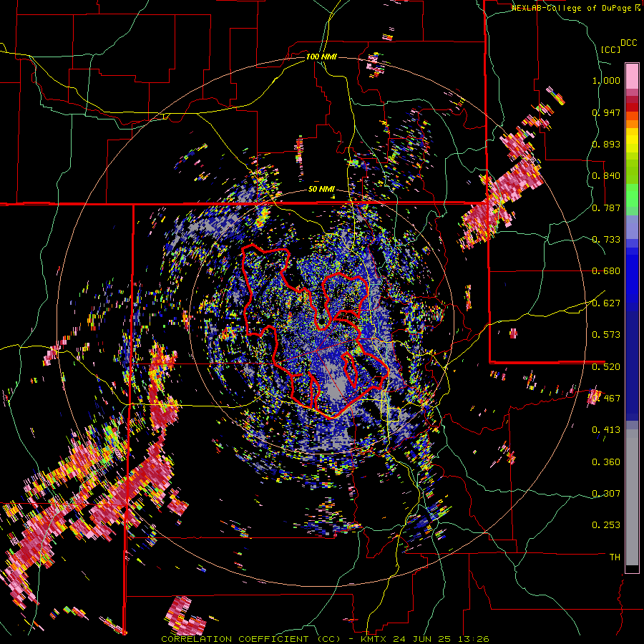Click the 0.680 legend value
The width and height of the screenshot is (644, 644).
(x=606, y=271)
